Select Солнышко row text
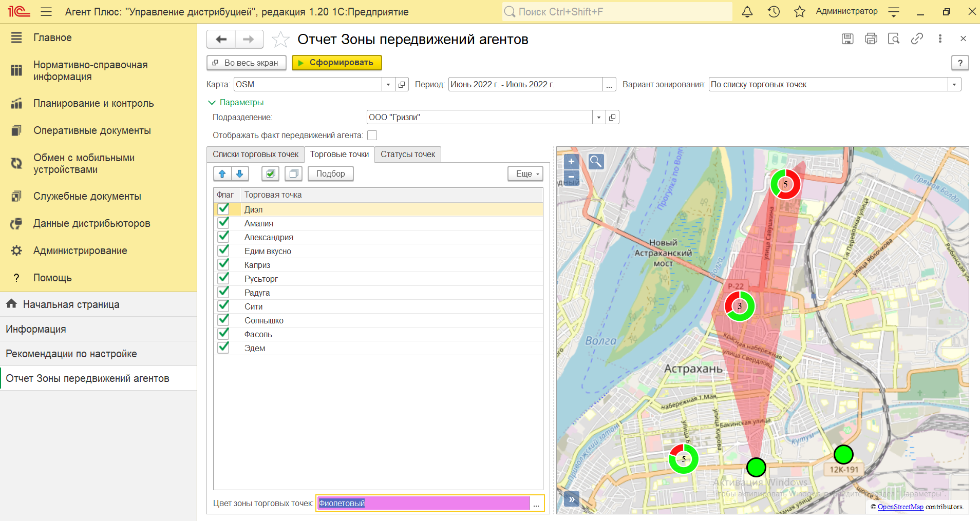This screenshot has width=980, height=521. click(x=264, y=320)
